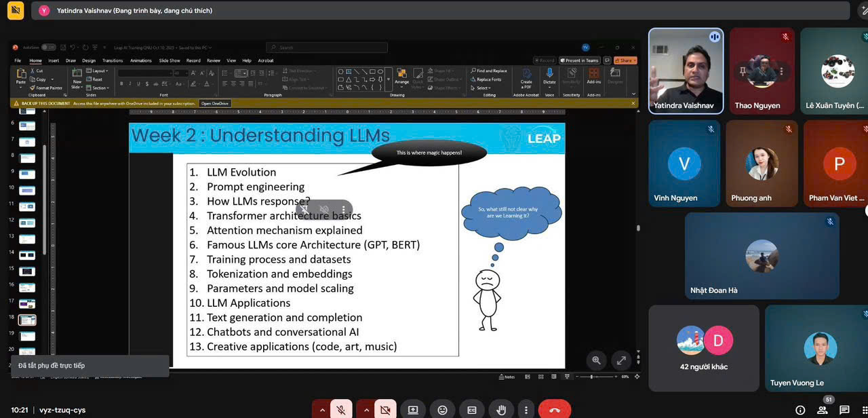Show the participants list icon

coord(822,410)
